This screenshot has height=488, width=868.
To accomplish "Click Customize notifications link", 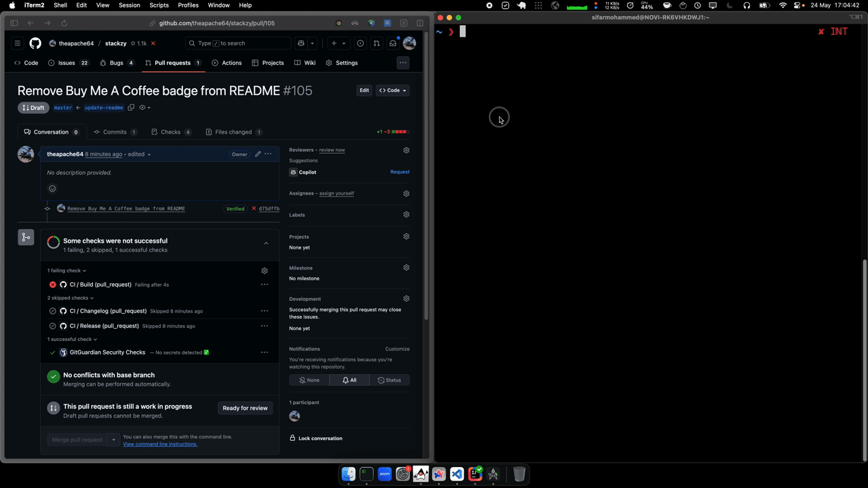I will point(397,349).
